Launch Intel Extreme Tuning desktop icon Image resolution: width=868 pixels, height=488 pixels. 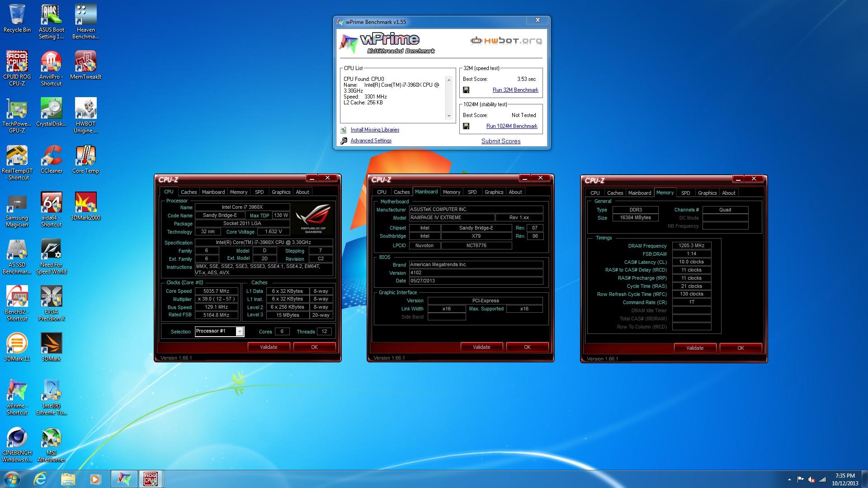(x=51, y=397)
